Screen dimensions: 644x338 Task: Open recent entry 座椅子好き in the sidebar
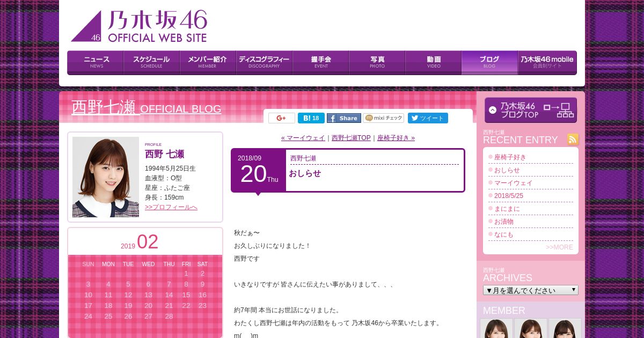point(510,157)
